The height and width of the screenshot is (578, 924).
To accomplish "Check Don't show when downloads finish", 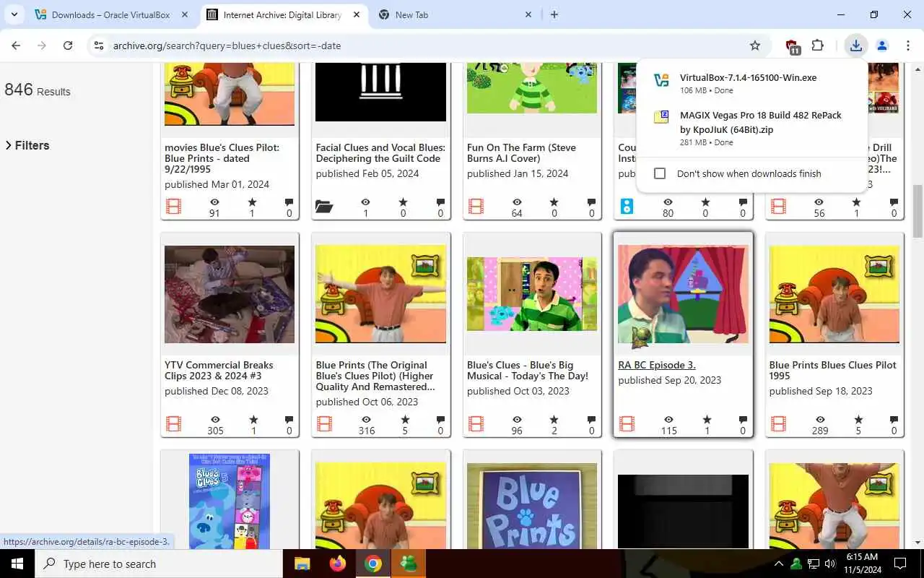I will [x=660, y=173].
